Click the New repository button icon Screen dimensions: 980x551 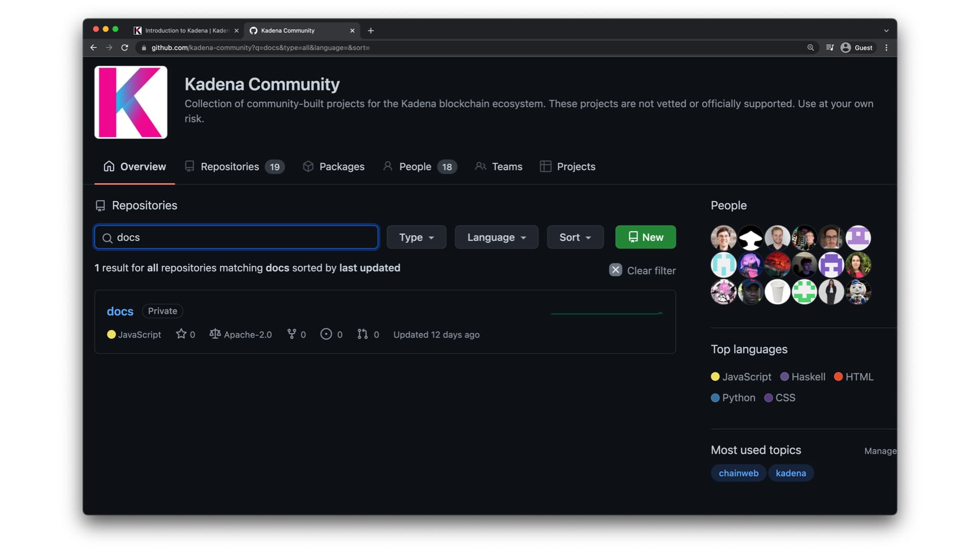click(632, 236)
